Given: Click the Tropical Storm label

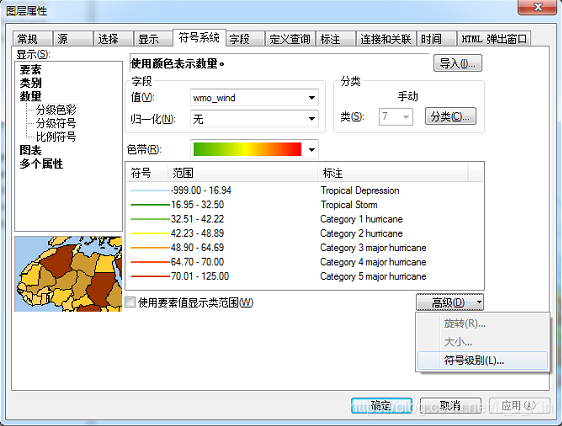Looking at the screenshot, I should [349, 205].
